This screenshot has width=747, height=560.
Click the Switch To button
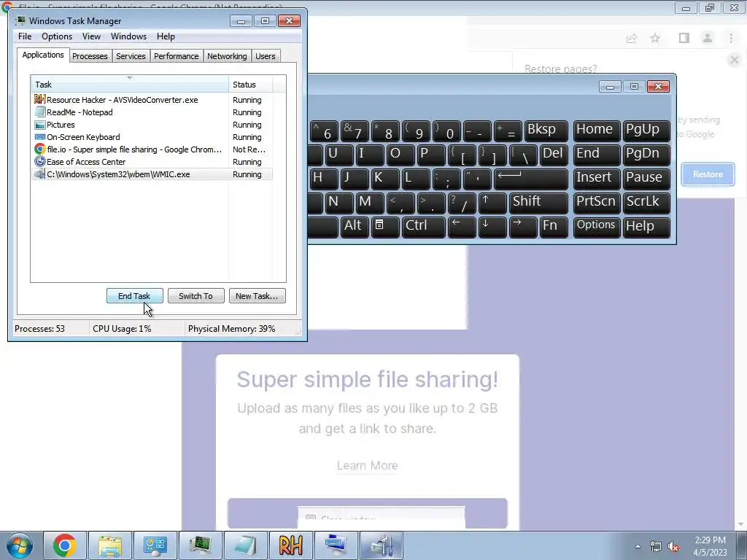coord(196,296)
